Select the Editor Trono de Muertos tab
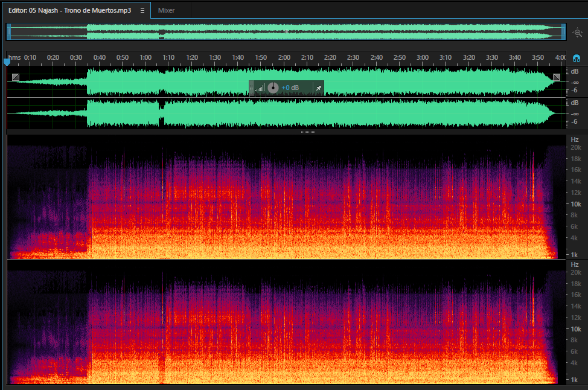The height and width of the screenshot is (390, 588). [x=70, y=10]
